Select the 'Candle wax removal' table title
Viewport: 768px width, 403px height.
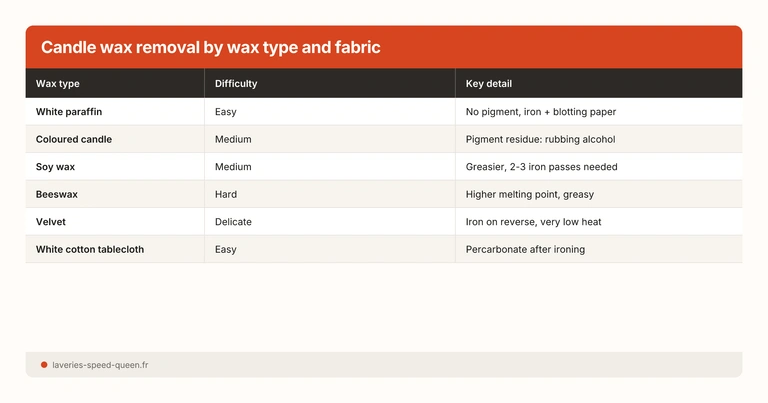210,48
